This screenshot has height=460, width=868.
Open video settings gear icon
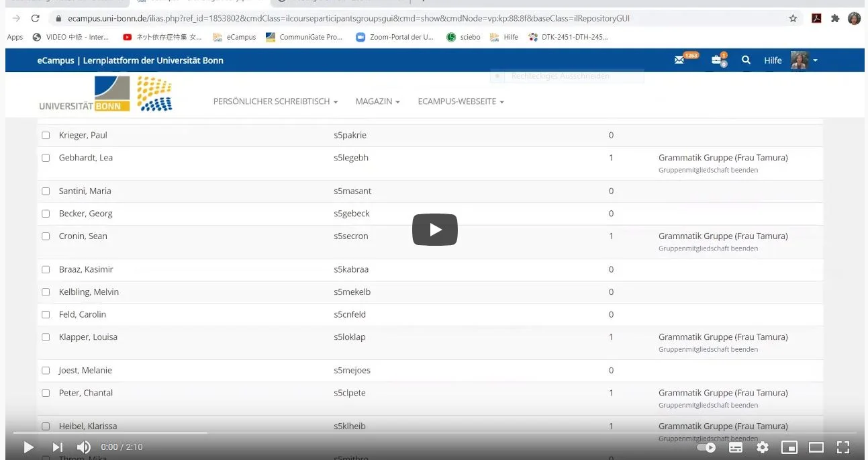(x=763, y=447)
